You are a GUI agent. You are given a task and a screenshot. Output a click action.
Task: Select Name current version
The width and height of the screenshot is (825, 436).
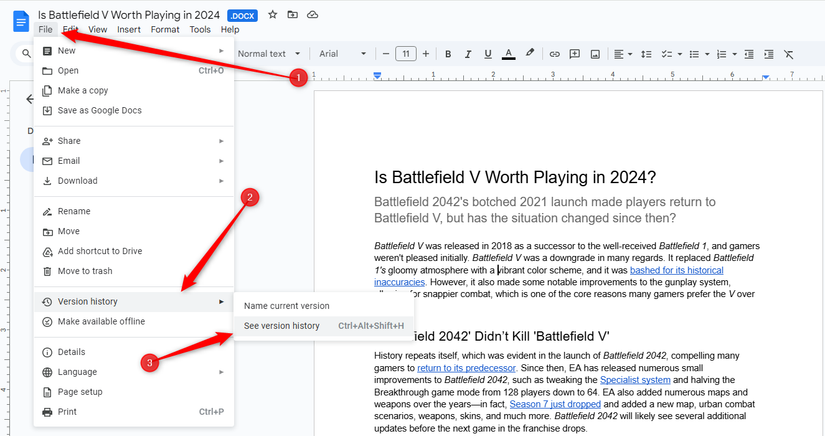click(323, 306)
